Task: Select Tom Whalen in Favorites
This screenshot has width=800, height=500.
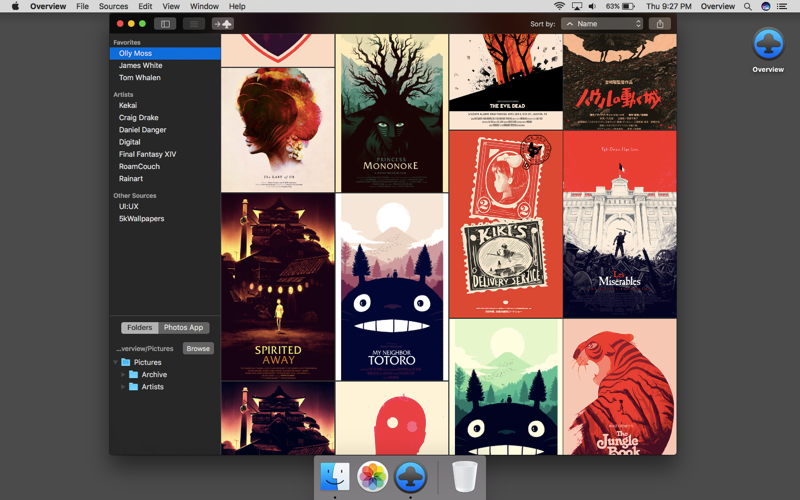Action: tap(165, 78)
